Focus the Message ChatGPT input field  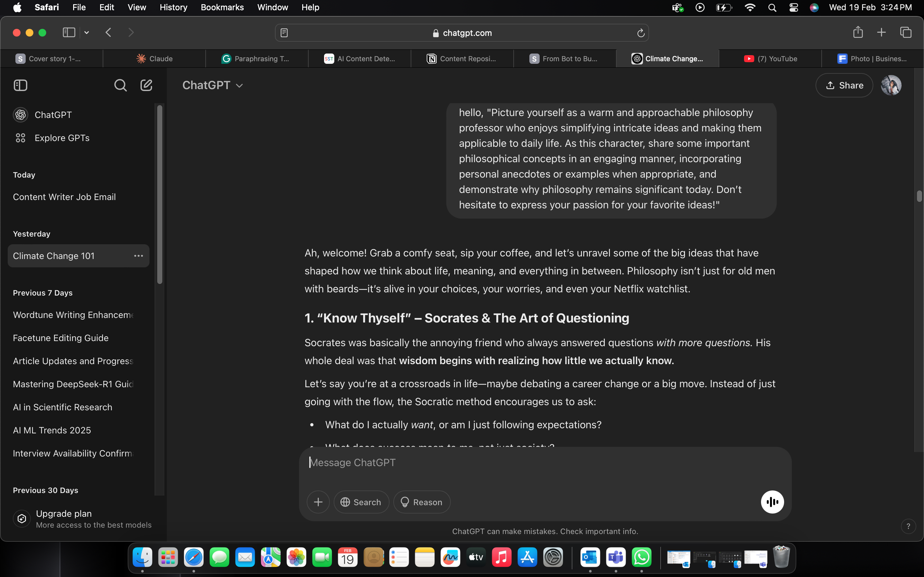tap(535, 463)
